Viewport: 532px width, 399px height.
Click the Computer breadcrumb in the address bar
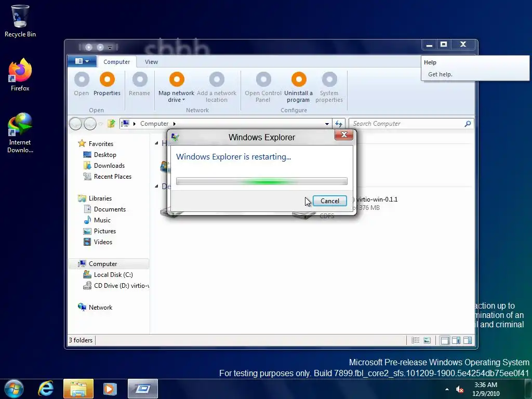coord(154,124)
